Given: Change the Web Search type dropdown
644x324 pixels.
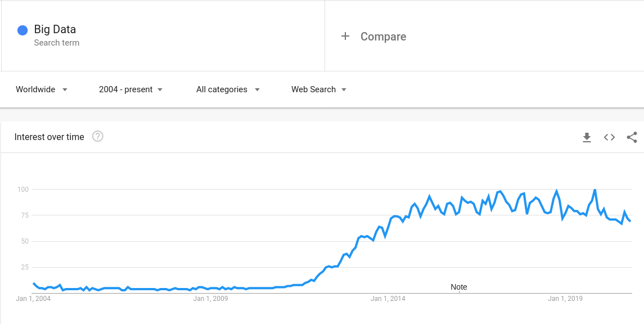Looking at the screenshot, I should click(318, 89).
